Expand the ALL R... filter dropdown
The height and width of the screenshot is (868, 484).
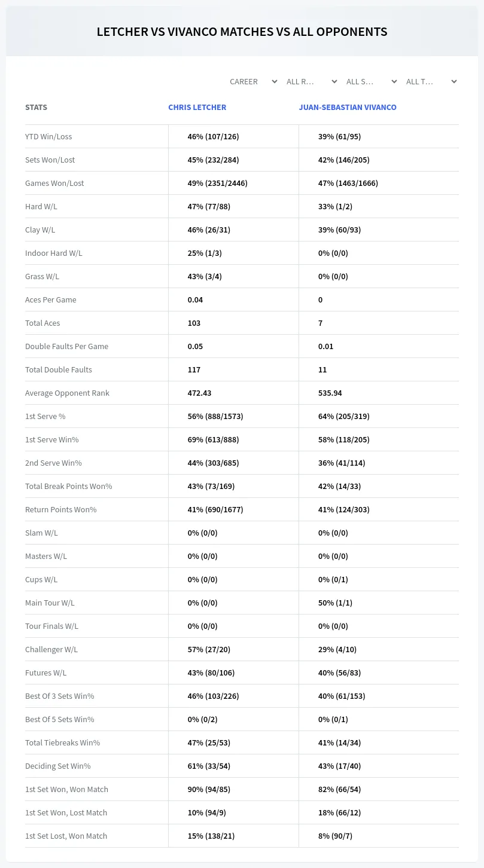(312, 82)
